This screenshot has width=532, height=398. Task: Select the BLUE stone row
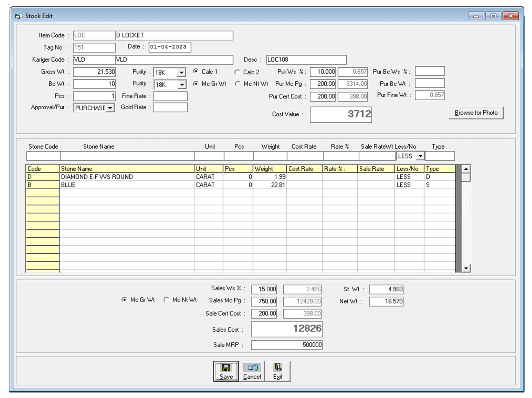241,185
